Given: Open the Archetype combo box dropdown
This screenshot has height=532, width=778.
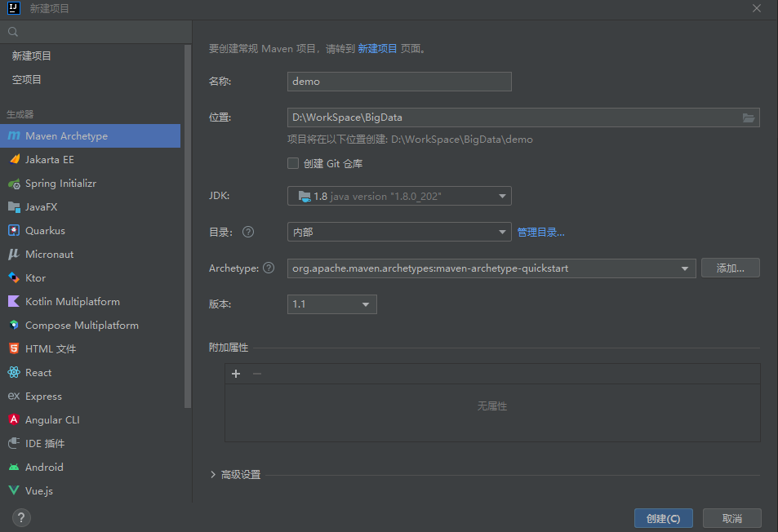Looking at the screenshot, I should click(685, 268).
